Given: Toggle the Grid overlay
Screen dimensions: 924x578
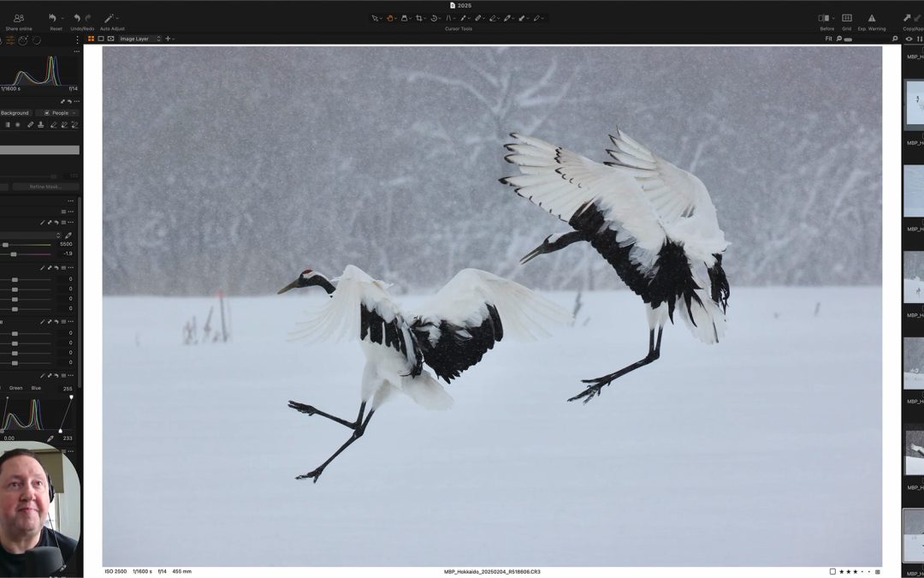Looking at the screenshot, I should [x=846, y=18].
